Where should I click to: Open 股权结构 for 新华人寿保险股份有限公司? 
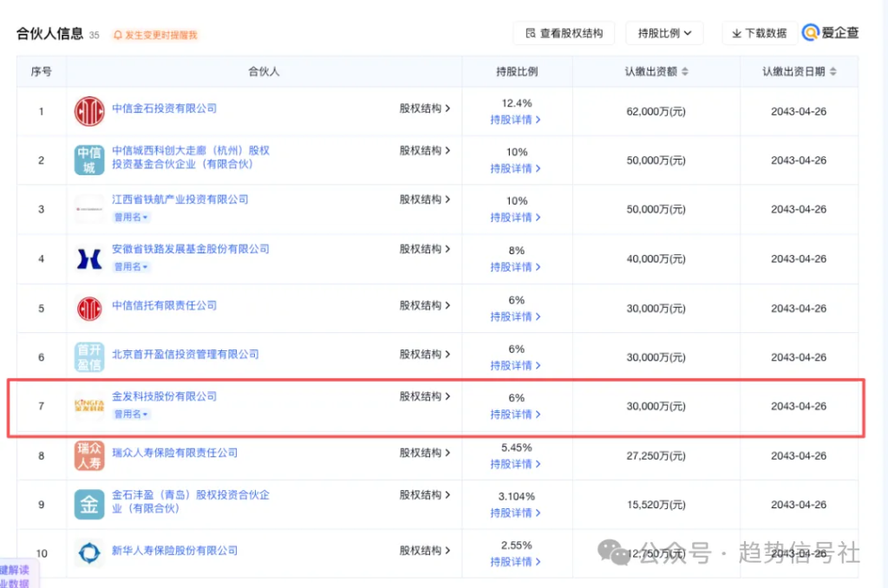tap(425, 550)
